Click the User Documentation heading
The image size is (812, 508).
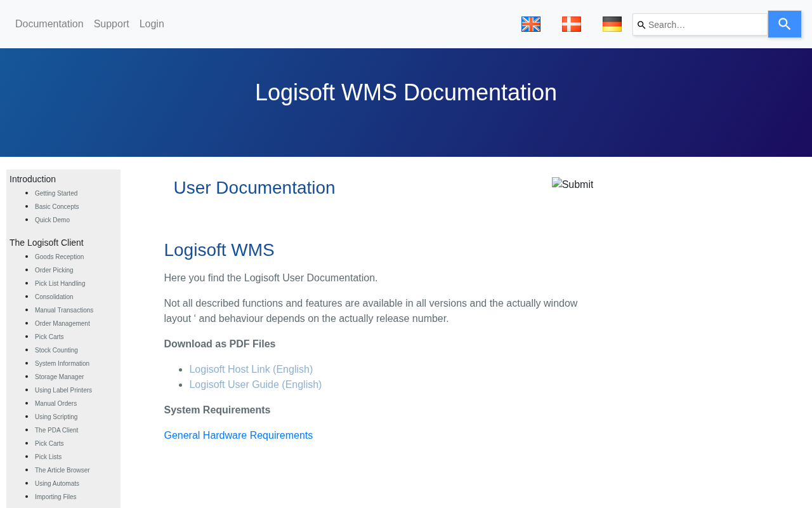(254, 188)
